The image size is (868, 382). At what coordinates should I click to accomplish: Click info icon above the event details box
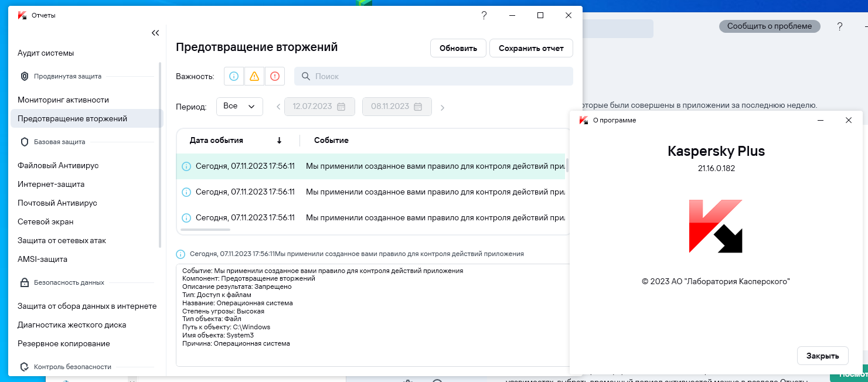pyautogui.click(x=181, y=254)
